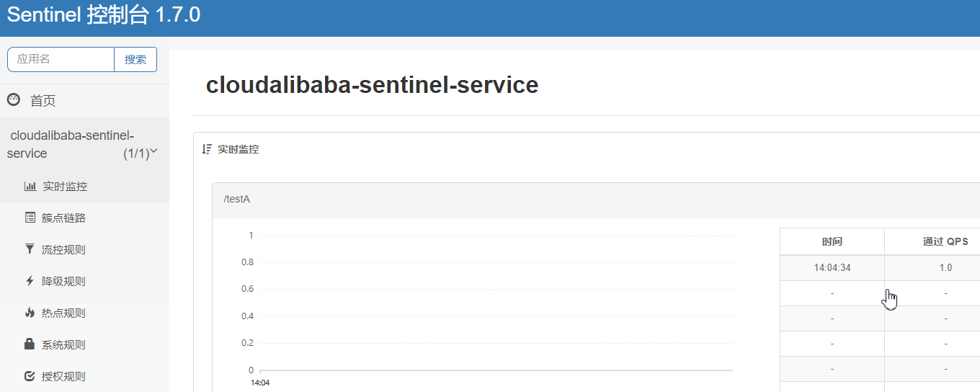Select 热点规则 in the sidebar
980x392 pixels.
click(63, 313)
